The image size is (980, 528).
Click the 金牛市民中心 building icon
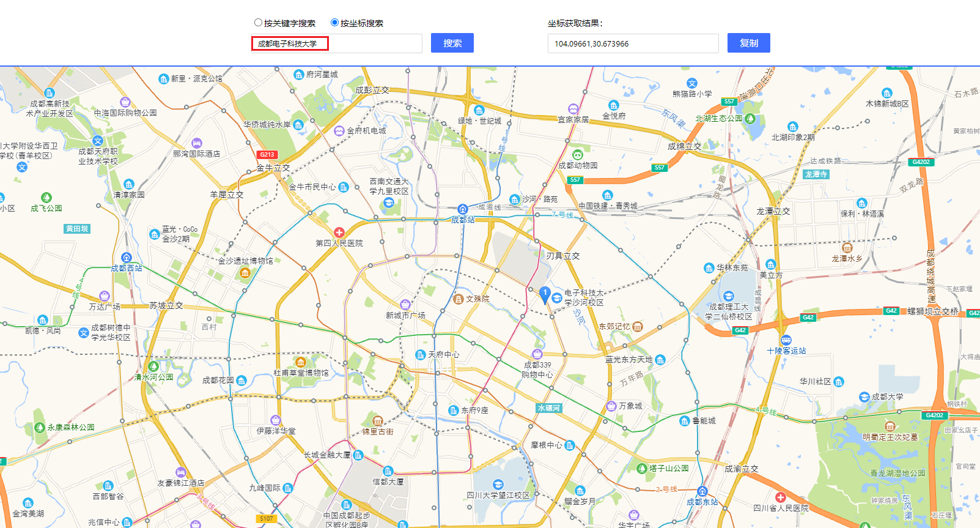[344, 187]
